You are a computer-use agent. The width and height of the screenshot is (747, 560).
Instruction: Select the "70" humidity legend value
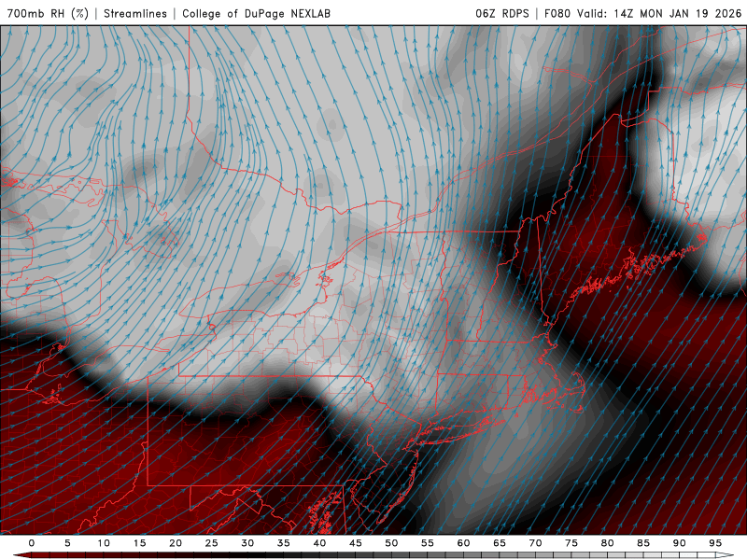535,543
